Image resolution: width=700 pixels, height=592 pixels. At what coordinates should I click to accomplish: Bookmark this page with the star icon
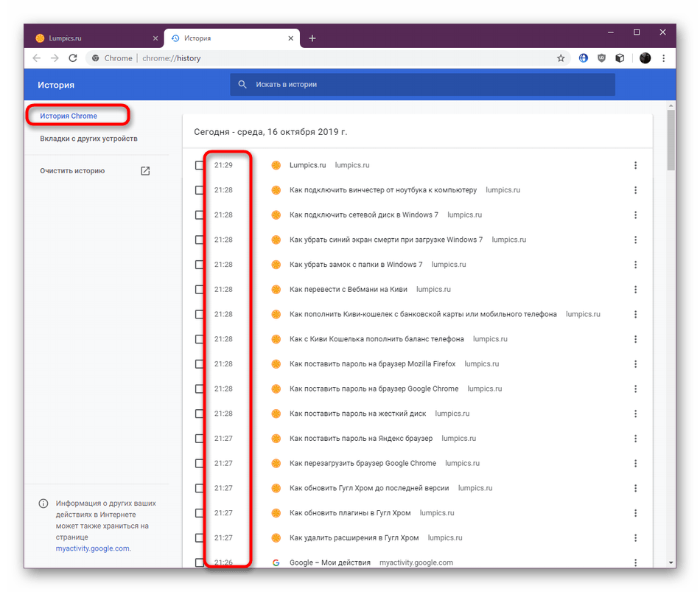click(x=561, y=58)
